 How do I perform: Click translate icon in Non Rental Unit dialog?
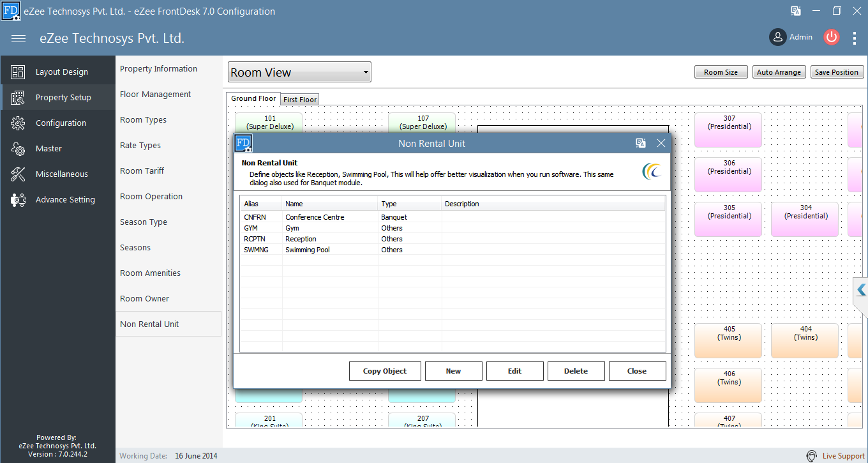641,143
